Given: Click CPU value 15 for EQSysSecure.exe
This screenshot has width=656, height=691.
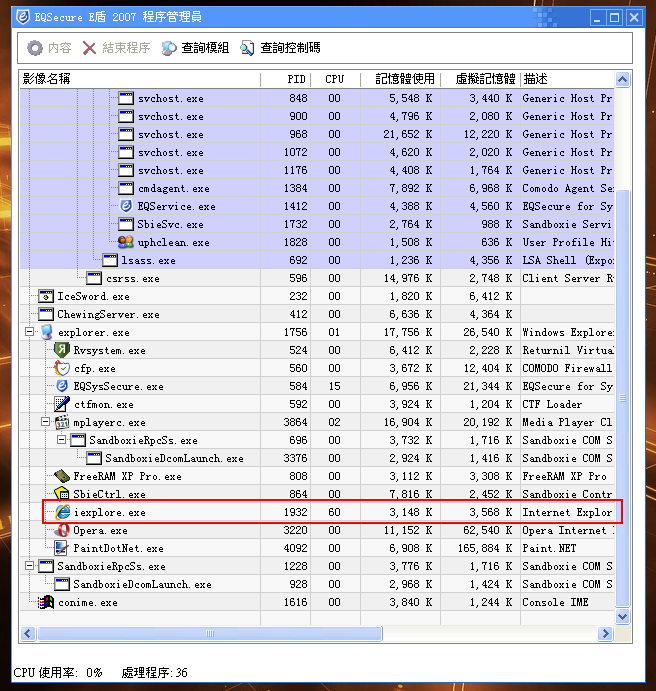Looking at the screenshot, I should click(x=334, y=386).
